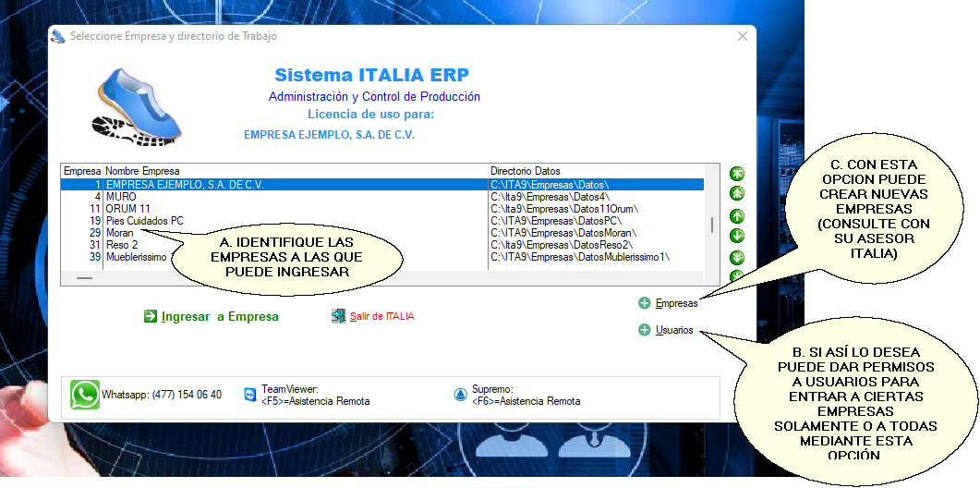
Task: Click the Nombre Empresa column header
Action: pos(295,171)
